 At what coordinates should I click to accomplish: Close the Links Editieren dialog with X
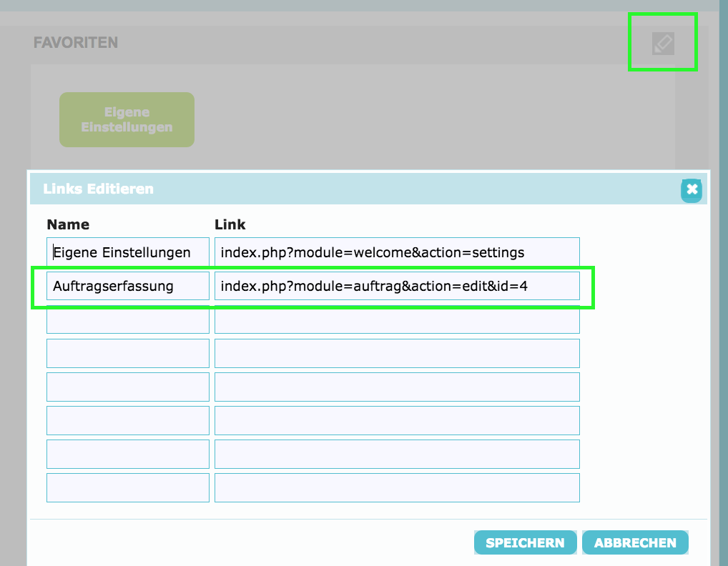692,189
